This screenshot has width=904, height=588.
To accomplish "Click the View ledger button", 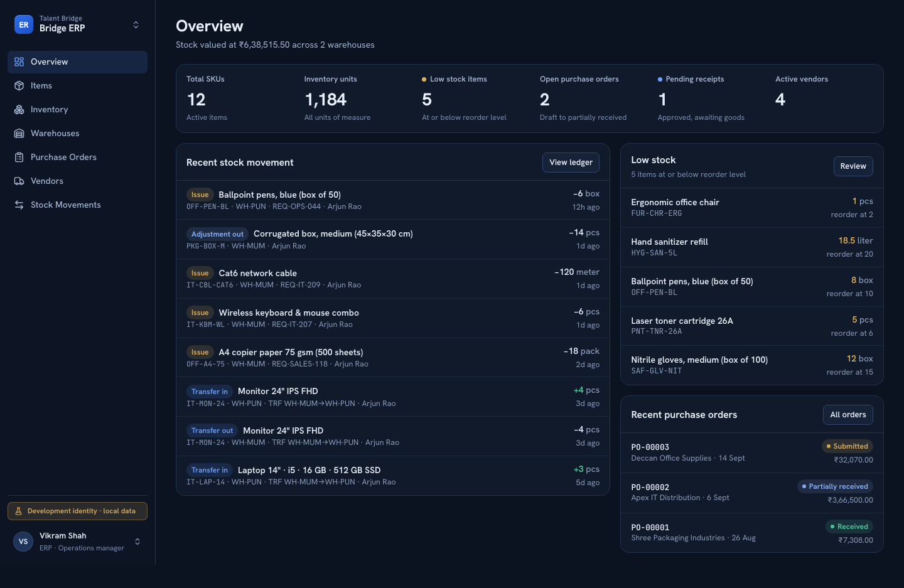I will [571, 162].
